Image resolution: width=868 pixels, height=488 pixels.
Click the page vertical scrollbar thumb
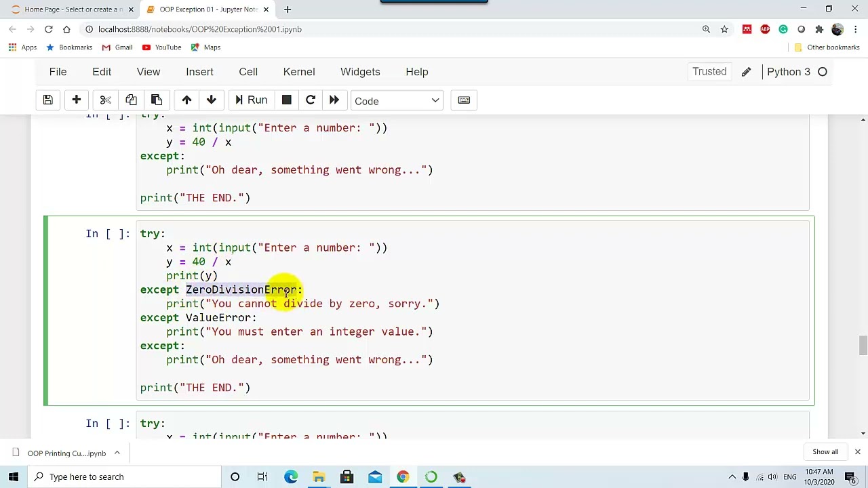863,344
